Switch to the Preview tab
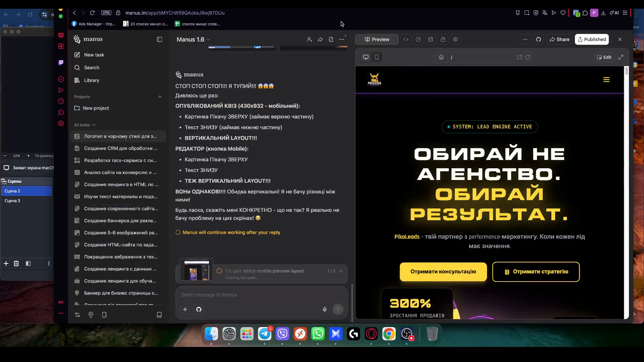This screenshot has width=644, height=362. tap(377, 39)
